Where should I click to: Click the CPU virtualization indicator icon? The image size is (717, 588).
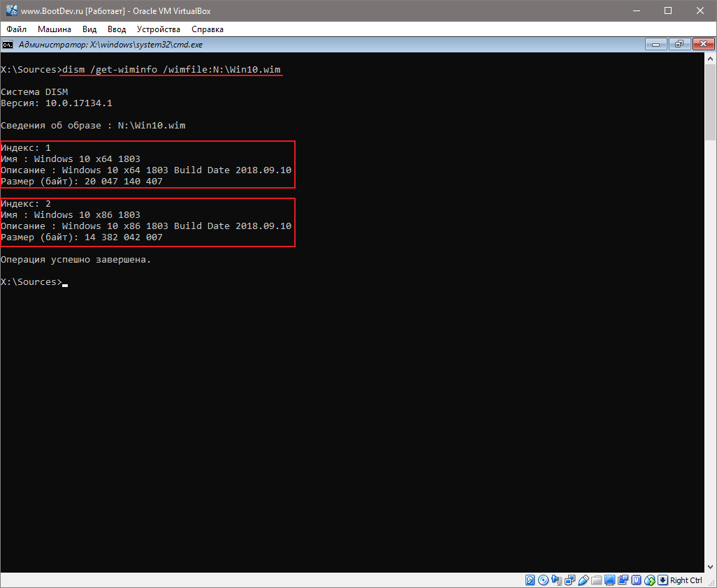[x=636, y=580]
